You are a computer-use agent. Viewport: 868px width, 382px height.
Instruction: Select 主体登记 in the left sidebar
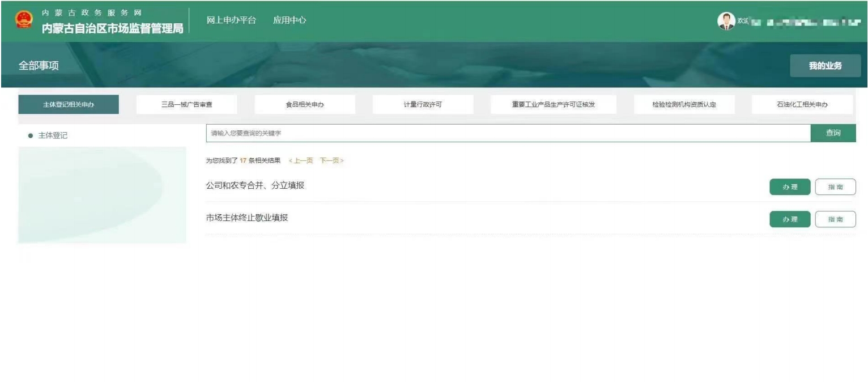tap(52, 136)
